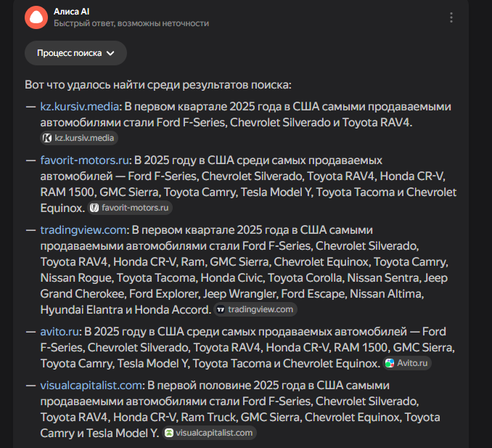492x448 pixels.
Task: Open the three-dot options menu
Action: coord(451,17)
